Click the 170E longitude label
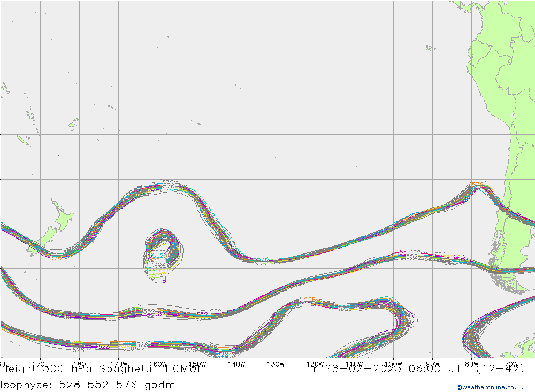The image size is (535, 392). pos(40,364)
